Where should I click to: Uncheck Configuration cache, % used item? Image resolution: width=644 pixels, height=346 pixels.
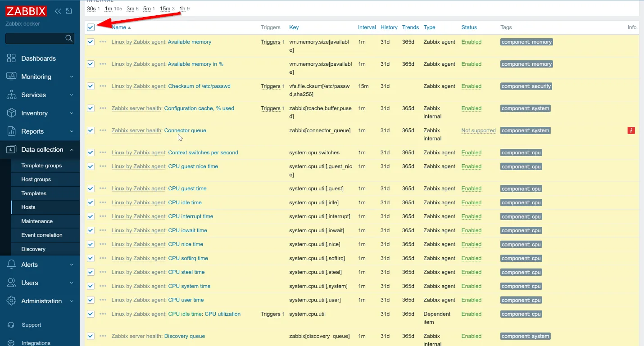(91, 108)
